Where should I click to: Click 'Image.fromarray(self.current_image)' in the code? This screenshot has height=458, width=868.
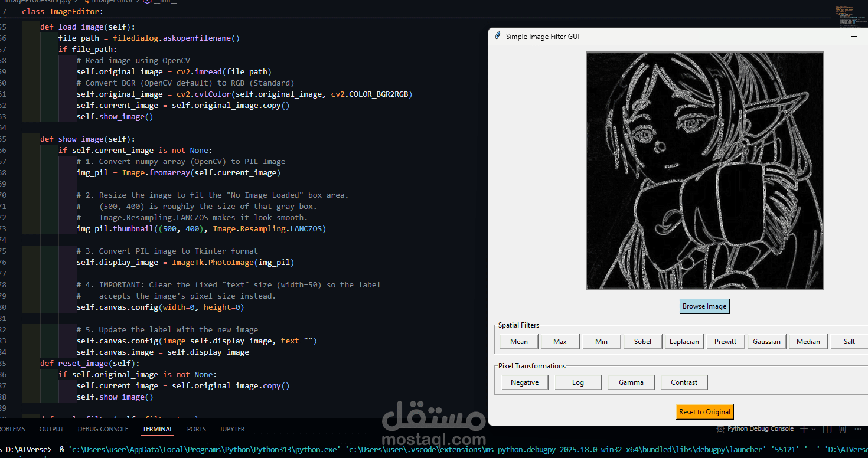[201, 172]
